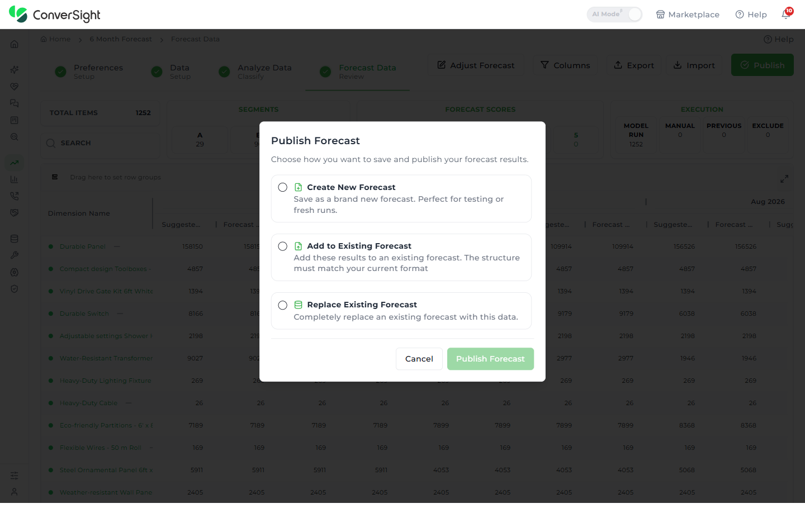The height and width of the screenshot is (532, 805).
Task: Click the 6 Month Forecast breadcrumb
Action: pyautogui.click(x=121, y=39)
